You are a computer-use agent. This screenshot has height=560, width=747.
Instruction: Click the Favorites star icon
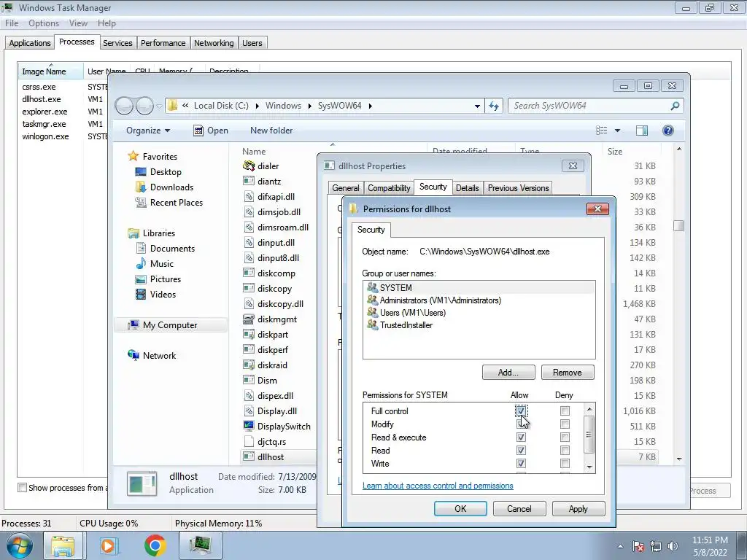point(133,156)
